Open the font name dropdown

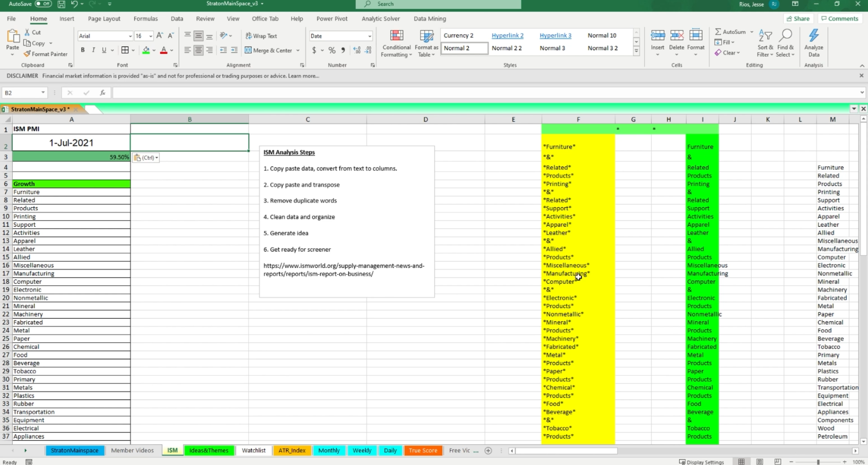130,36
